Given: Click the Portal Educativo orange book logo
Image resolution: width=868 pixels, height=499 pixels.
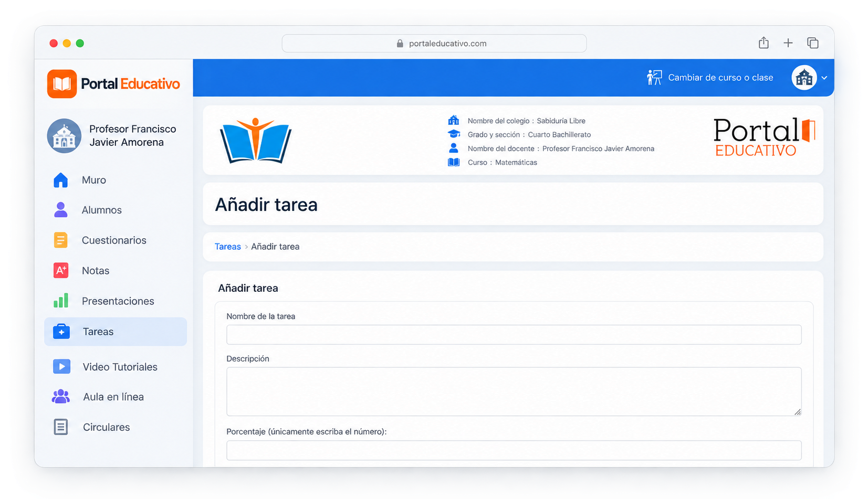Looking at the screenshot, I should [x=62, y=84].
